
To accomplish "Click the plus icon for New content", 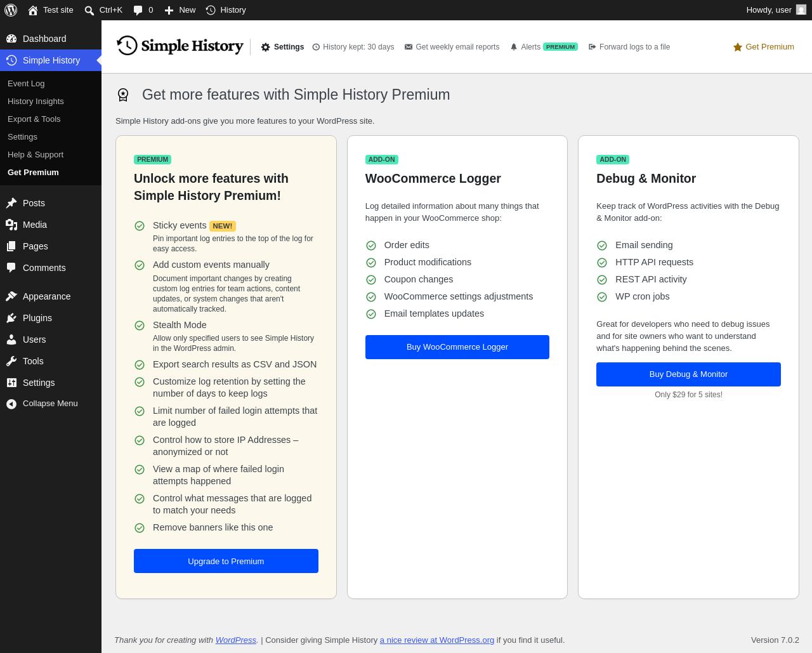I will [x=169, y=10].
